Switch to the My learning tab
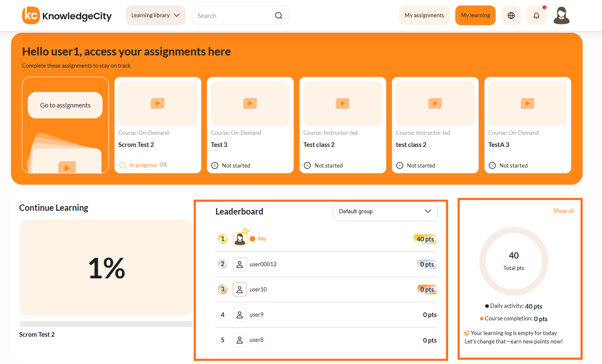The image size is (602, 364). pyautogui.click(x=475, y=16)
